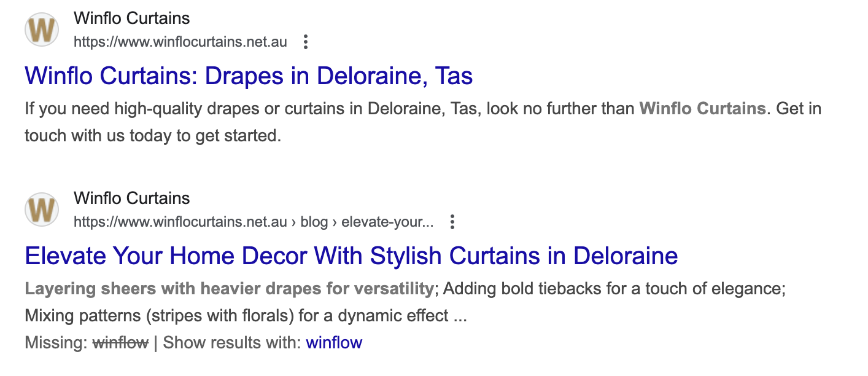The height and width of the screenshot is (376, 868).
Task: Click the first result's Winflo 'W' favicon
Action: coord(42,29)
